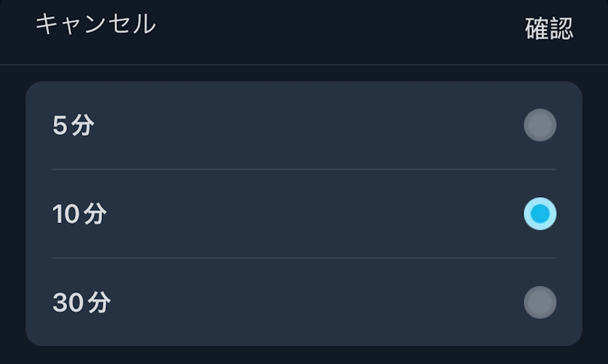Click empty space in the 5分 row
Image resolution: width=608 pixels, height=364 pixels.
pos(312,125)
